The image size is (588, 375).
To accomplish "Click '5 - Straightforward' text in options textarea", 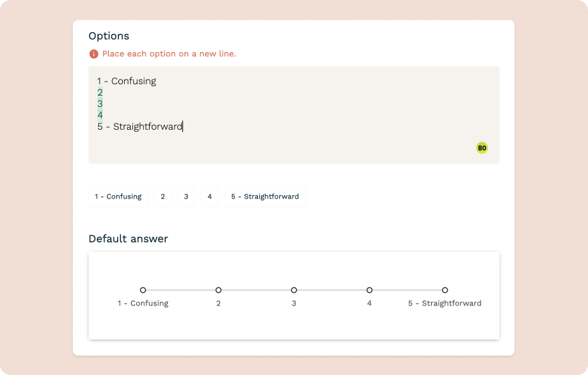I will [x=140, y=126].
